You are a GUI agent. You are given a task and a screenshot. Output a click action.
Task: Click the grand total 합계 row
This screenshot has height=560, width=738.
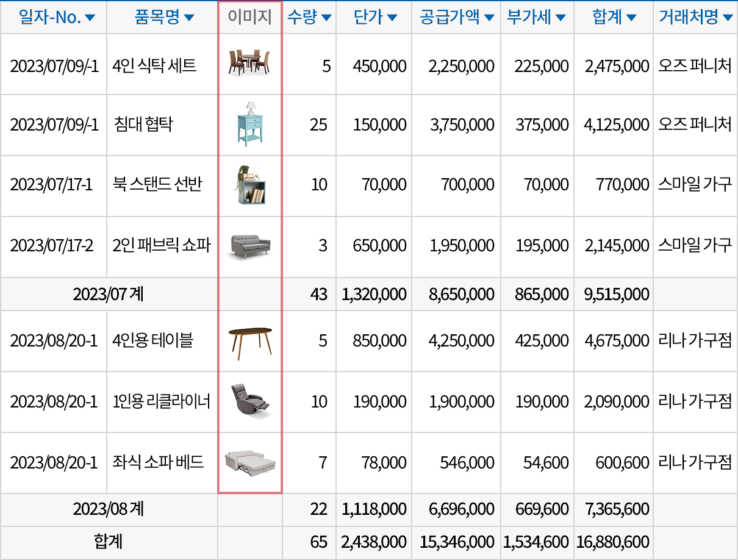109,542
